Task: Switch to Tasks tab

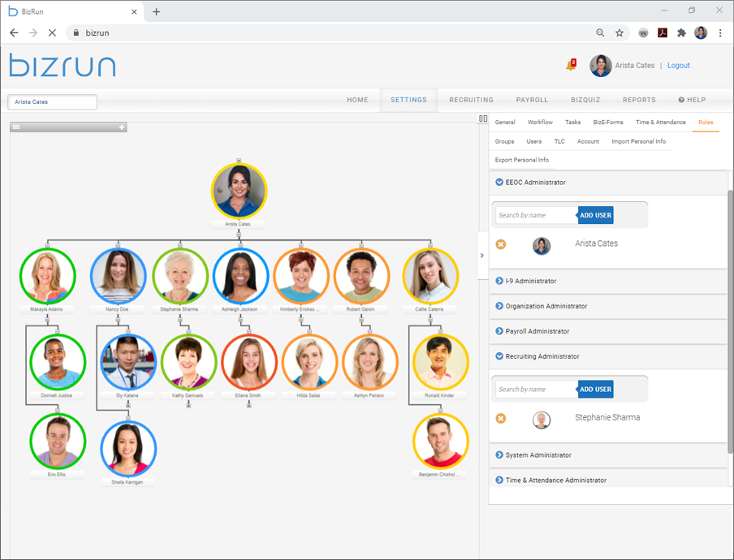Action: pyautogui.click(x=573, y=122)
